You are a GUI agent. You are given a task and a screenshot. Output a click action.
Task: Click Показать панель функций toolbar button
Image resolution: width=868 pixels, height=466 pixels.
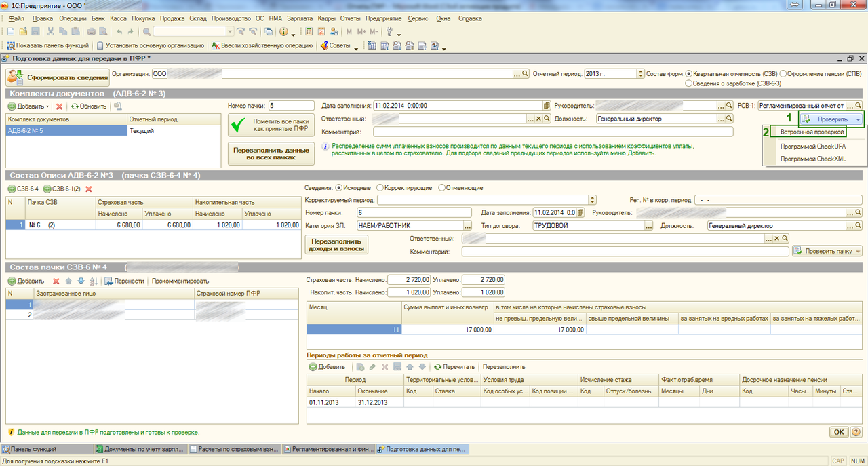tap(47, 46)
